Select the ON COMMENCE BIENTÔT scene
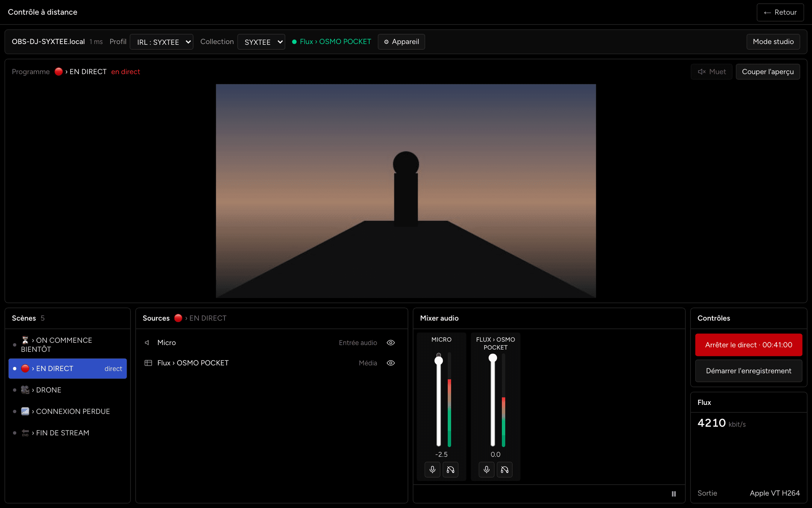812x508 pixels. (x=67, y=345)
